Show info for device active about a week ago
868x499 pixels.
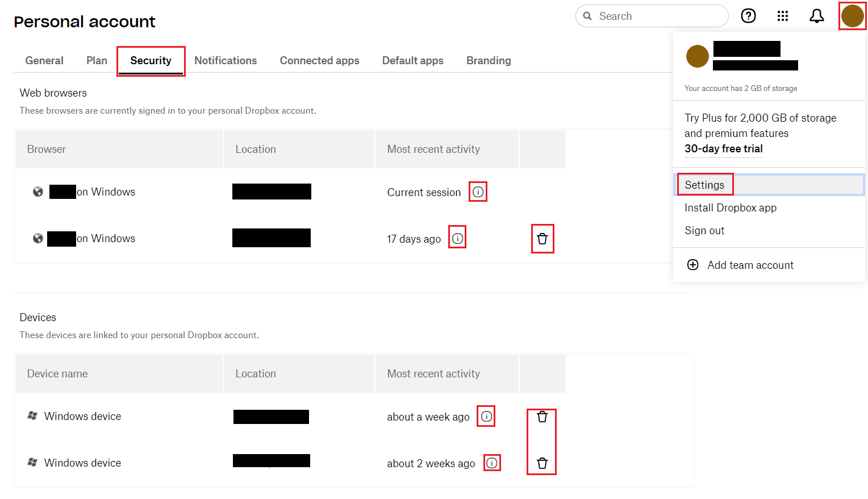487,417
